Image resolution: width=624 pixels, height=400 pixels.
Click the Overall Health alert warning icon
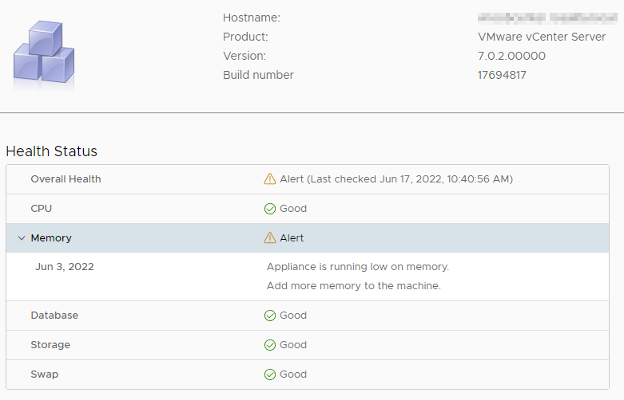[270, 179]
